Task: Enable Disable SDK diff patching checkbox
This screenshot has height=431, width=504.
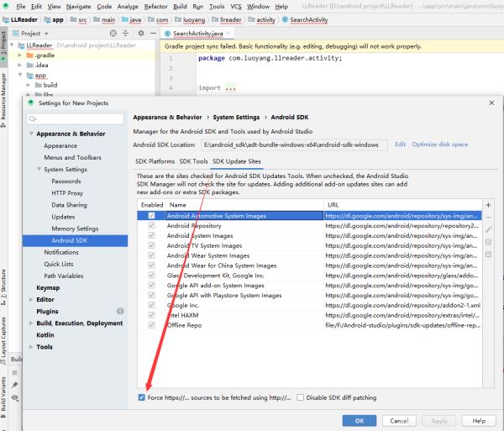Action: click(300, 397)
